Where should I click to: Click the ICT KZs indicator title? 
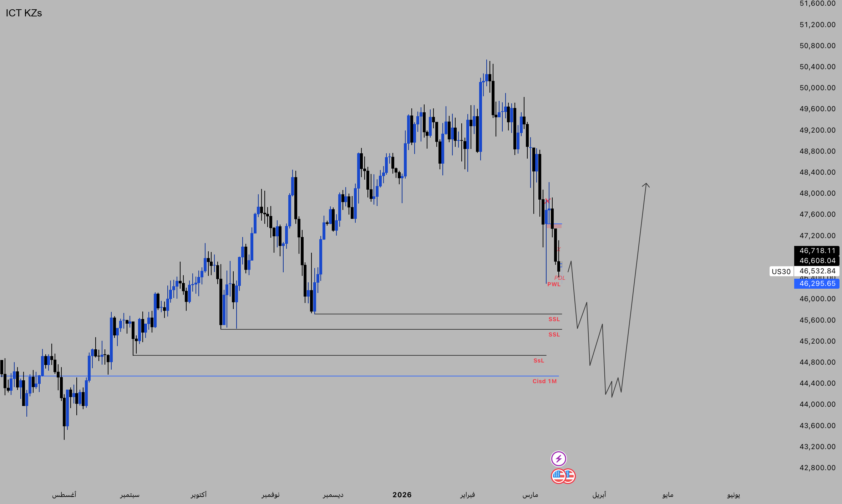click(24, 13)
